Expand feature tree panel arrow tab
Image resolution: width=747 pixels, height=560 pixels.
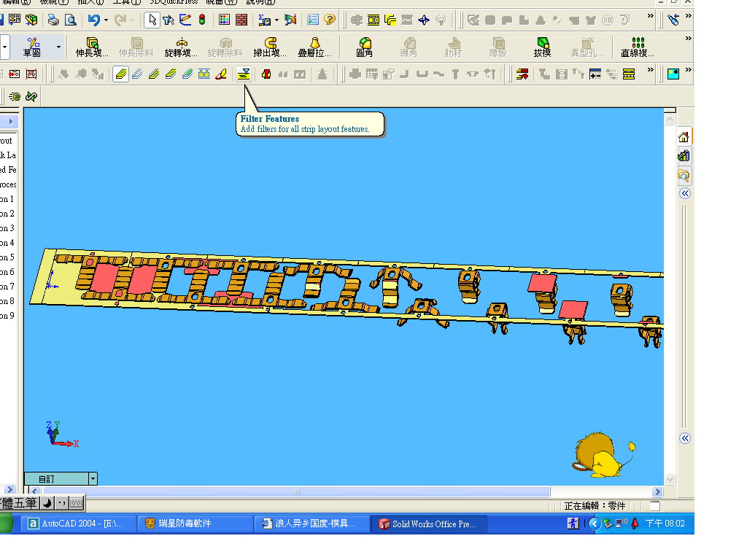(x=9, y=122)
